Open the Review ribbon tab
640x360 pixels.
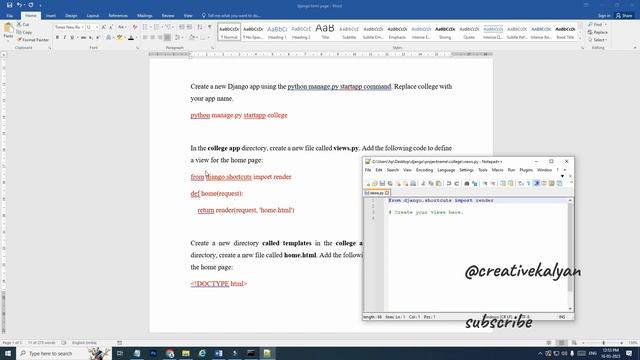click(x=168, y=16)
